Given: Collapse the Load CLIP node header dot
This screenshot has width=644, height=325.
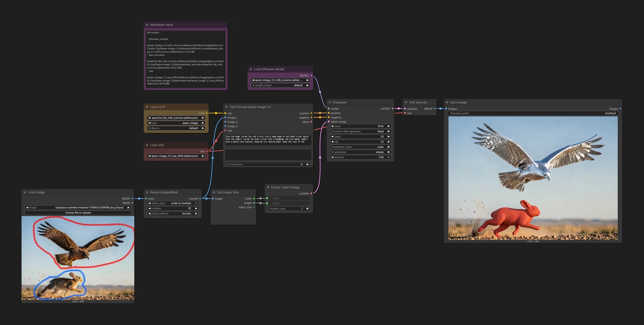Looking at the screenshot, I should 147,107.
